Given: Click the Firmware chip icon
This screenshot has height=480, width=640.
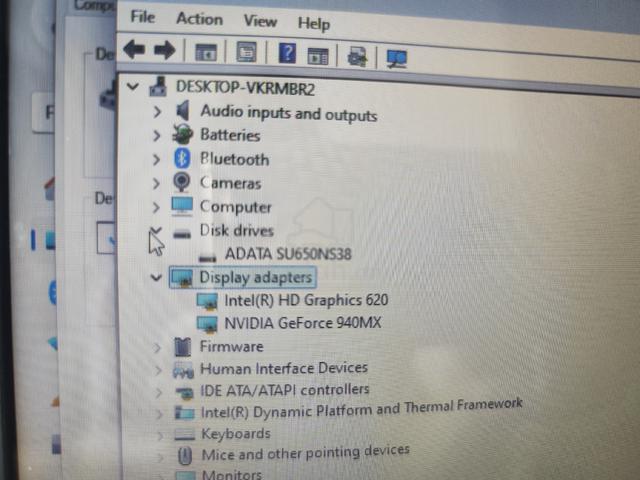Looking at the screenshot, I should coord(182,347).
